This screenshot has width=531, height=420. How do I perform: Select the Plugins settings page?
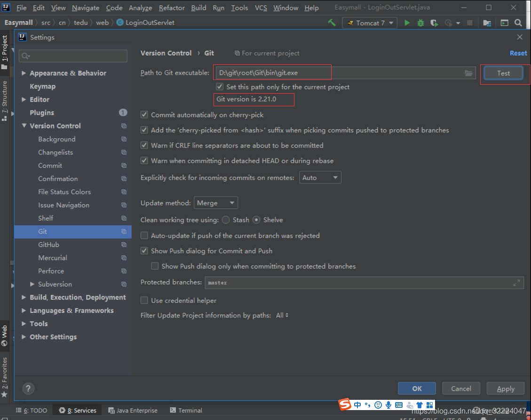point(42,112)
